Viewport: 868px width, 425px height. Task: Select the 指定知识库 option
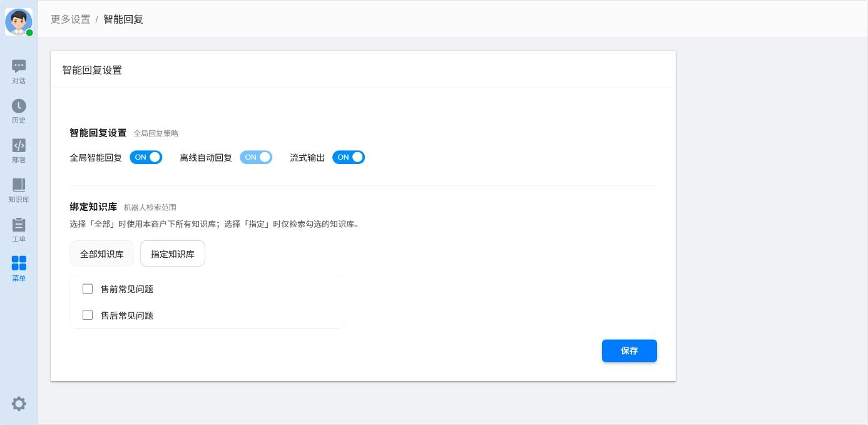coord(173,254)
